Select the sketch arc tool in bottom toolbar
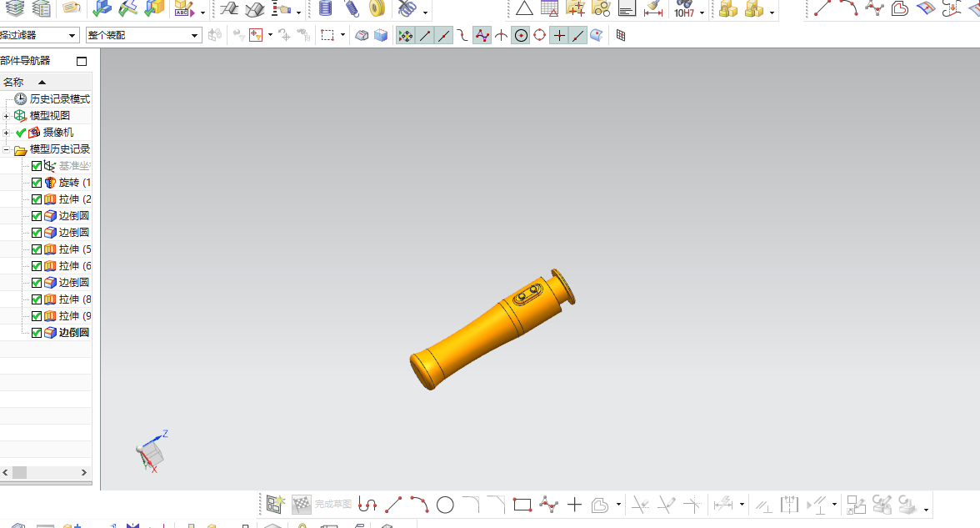Image resolution: width=980 pixels, height=528 pixels. [419, 505]
